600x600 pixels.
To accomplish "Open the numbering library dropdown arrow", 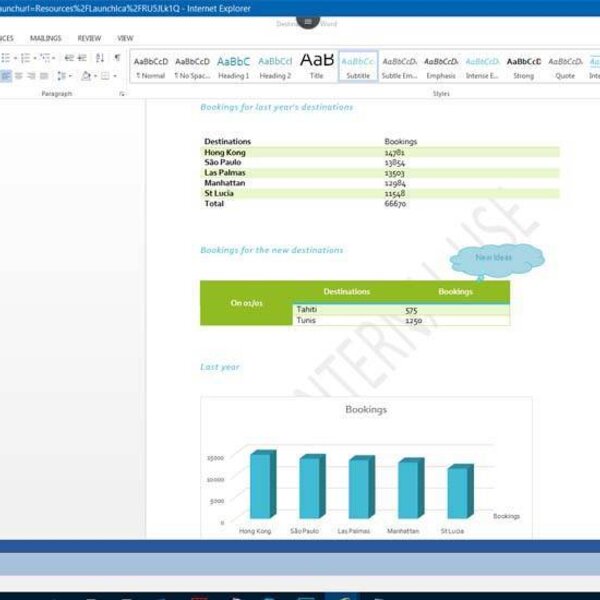I will click(x=35, y=58).
